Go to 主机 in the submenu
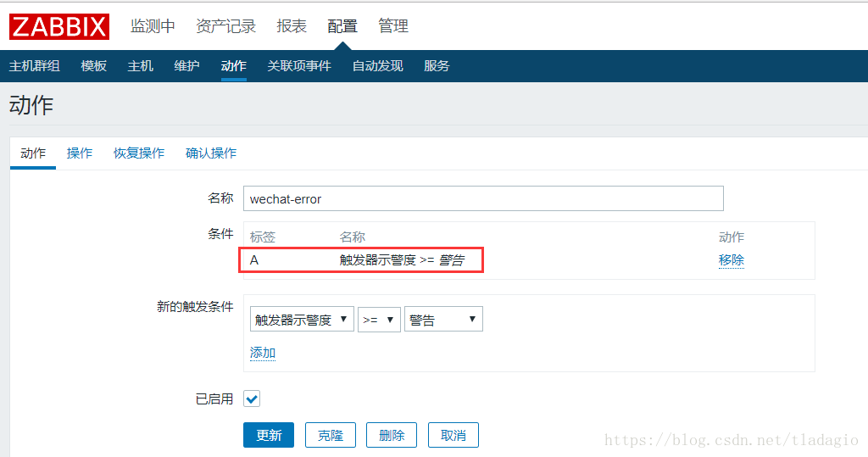 141,66
